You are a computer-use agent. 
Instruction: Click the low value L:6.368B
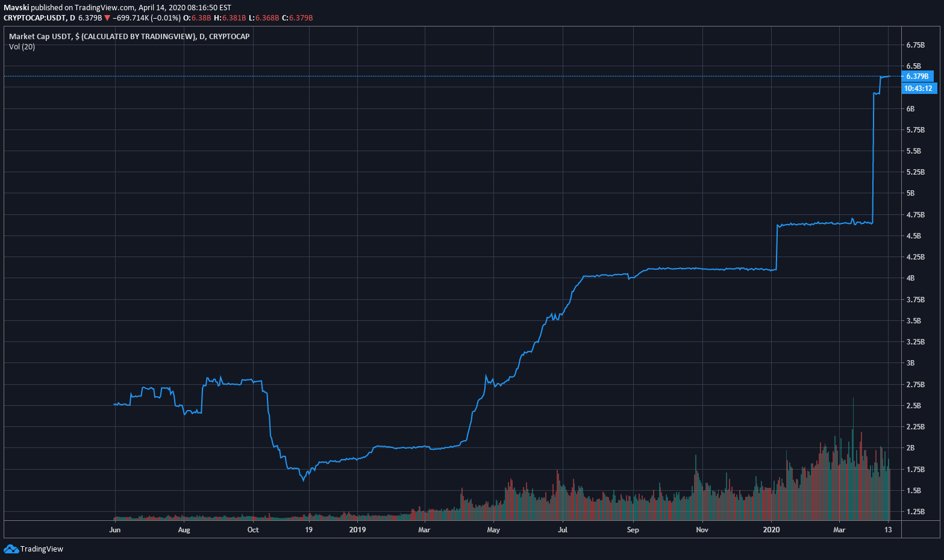pos(265,17)
